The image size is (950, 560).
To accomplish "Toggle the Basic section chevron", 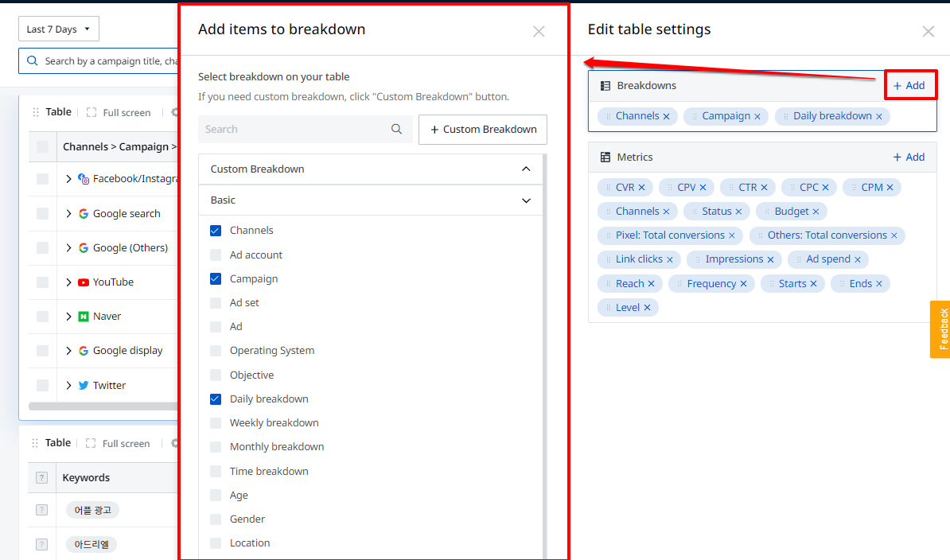I will pos(526,200).
